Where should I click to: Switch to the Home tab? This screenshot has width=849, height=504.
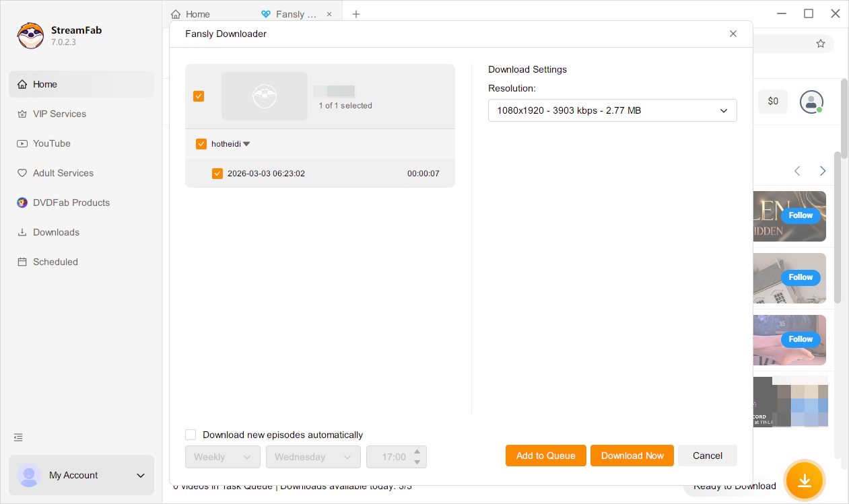[x=191, y=14]
